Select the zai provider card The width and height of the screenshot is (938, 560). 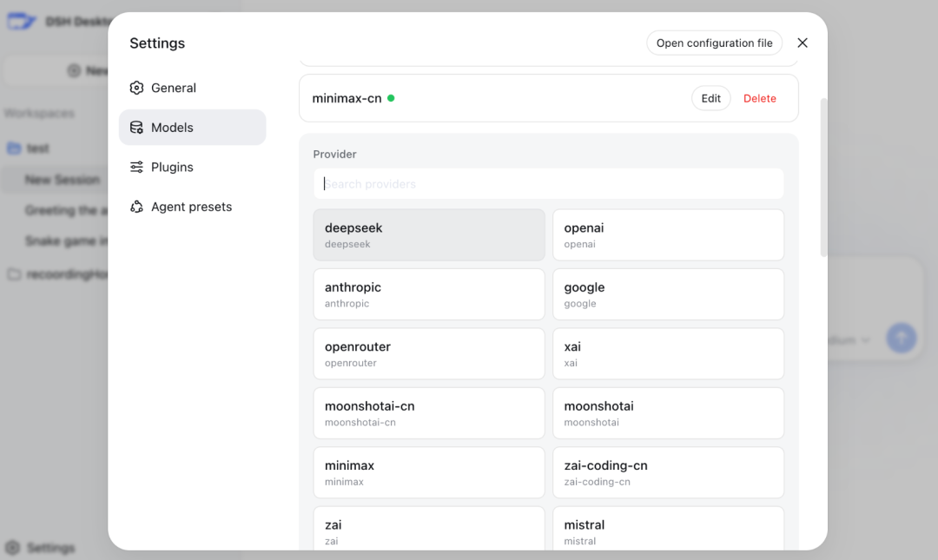429,528
